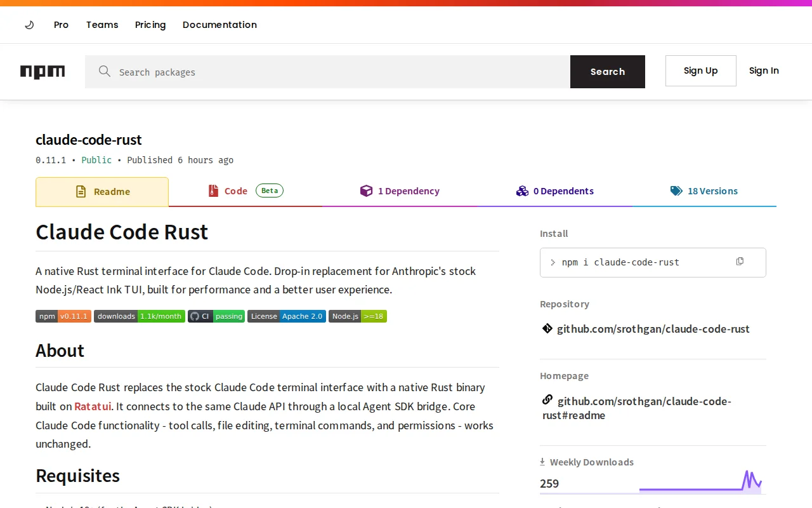
Task: Open the GitHub repository link
Action: pos(653,329)
